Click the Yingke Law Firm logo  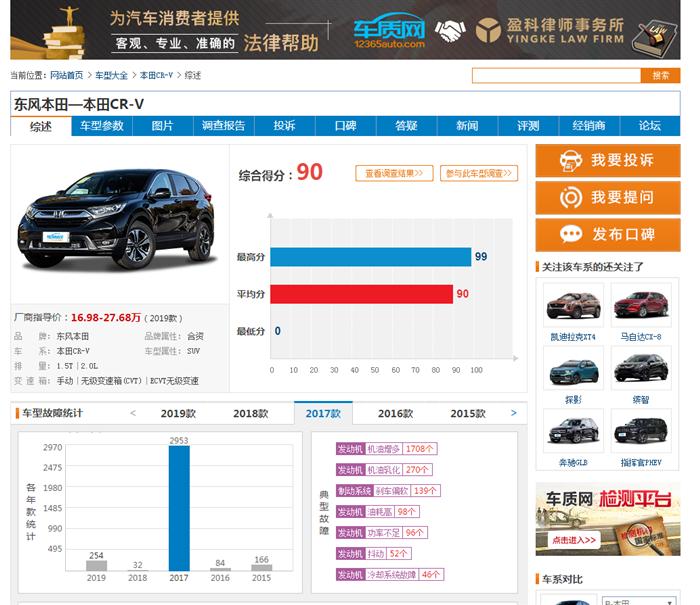coord(550,30)
